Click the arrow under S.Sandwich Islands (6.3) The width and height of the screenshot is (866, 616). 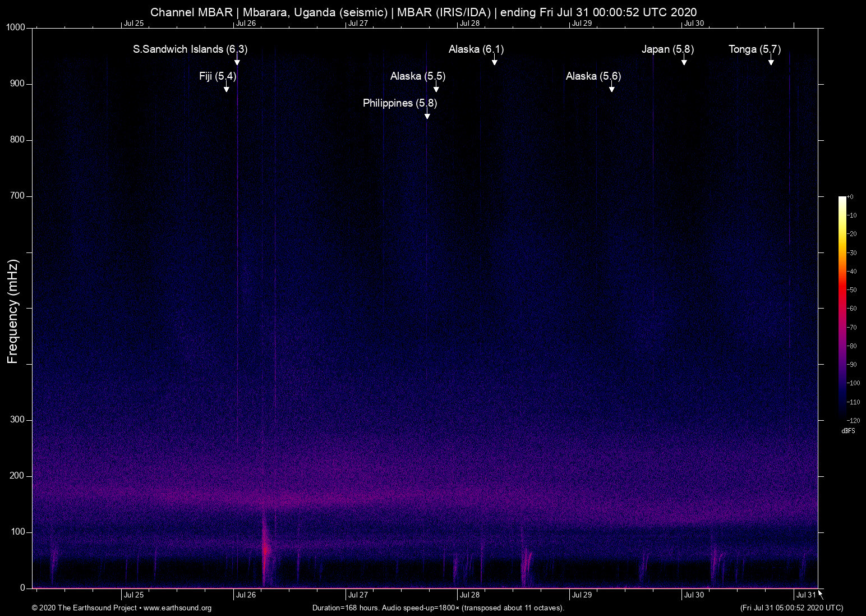pyautogui.click(x=237, y=60)
